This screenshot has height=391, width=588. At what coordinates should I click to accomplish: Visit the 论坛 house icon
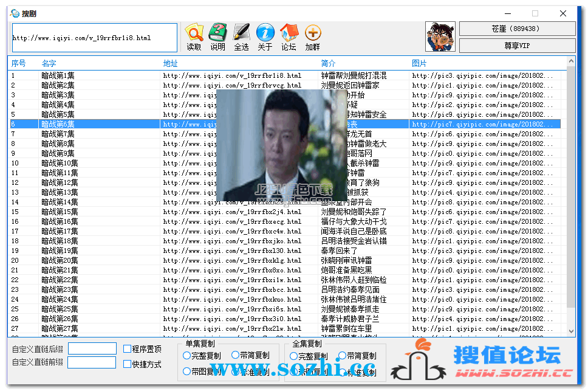tap(289, 33)
